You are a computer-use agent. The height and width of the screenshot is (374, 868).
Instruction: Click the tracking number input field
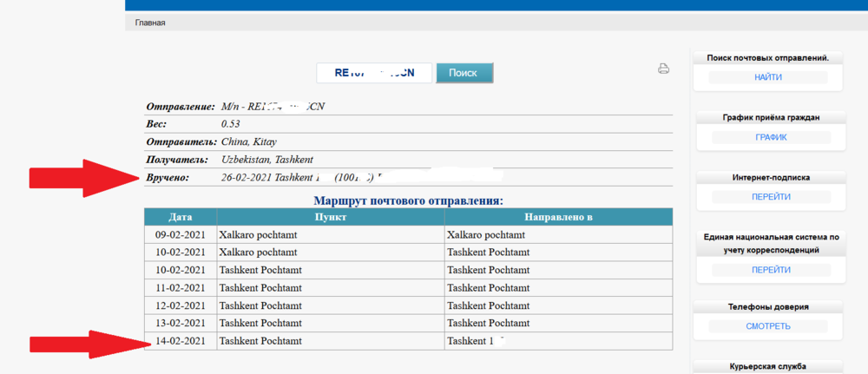coord(374,73)
